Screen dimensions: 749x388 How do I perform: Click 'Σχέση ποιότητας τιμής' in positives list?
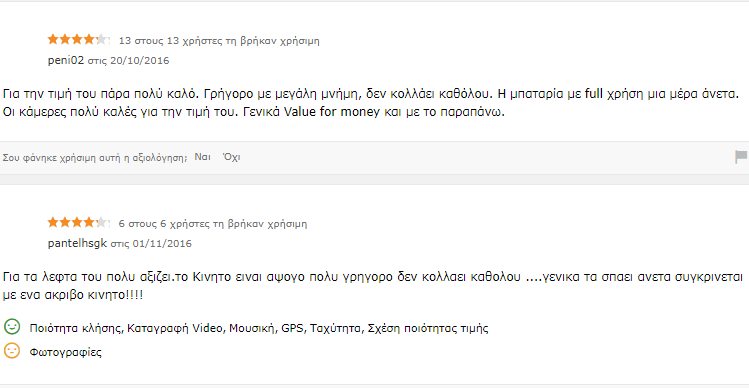(x=428, y=329)
